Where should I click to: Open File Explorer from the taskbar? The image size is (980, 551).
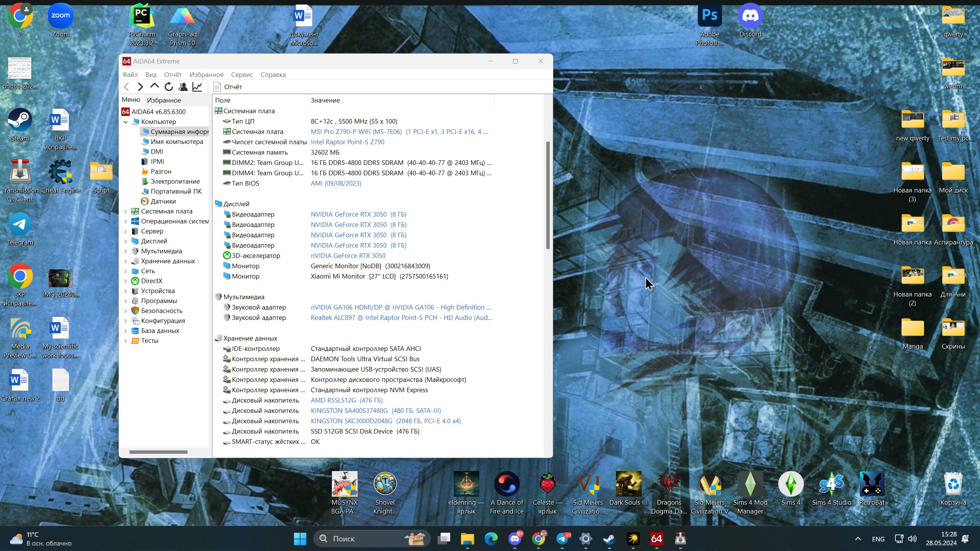467,539
